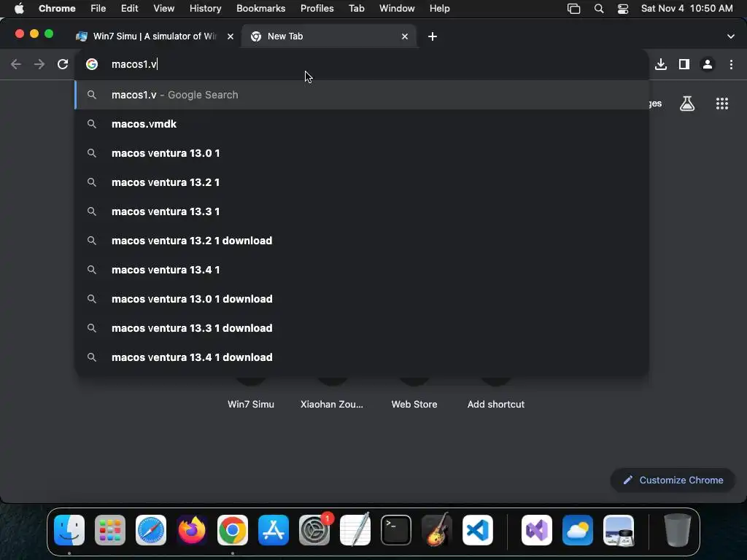The height and width of the screenshot is (560, 747).
Task: Open the Win7 Simu shortcut
Action: [x=251, y=404]
